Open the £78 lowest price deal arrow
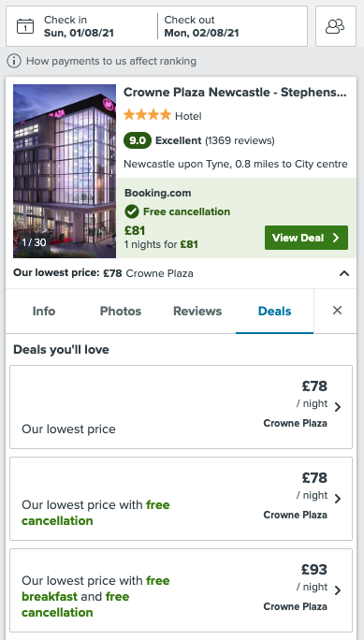 338,407
